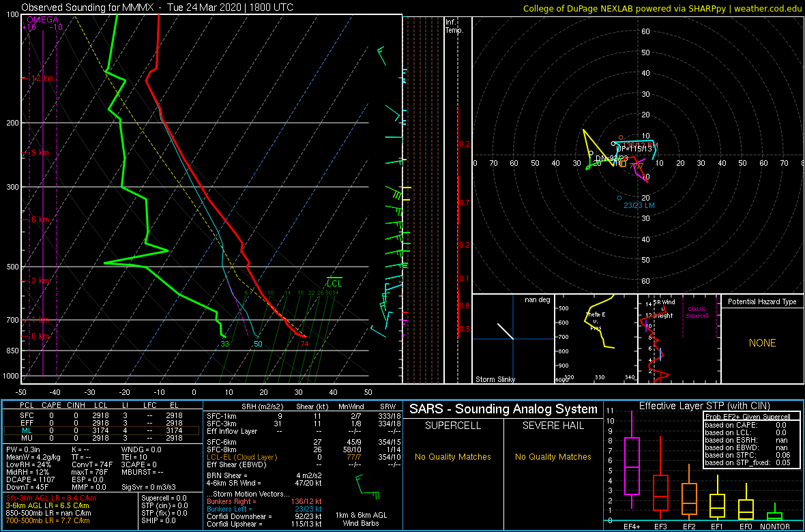Screen dimensions: 805x532
Task: Click surface temperature value 74
Action: (304, 344)
